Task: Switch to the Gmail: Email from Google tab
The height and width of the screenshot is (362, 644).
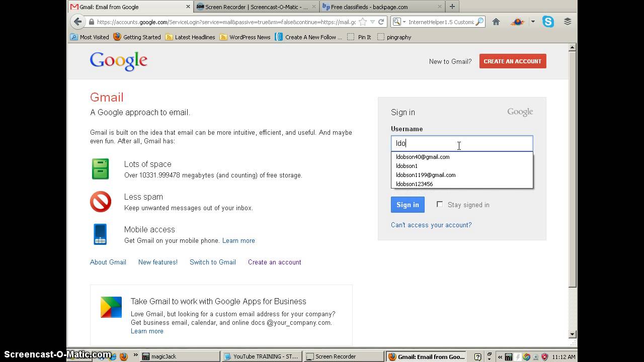Action: click(131, 7)
